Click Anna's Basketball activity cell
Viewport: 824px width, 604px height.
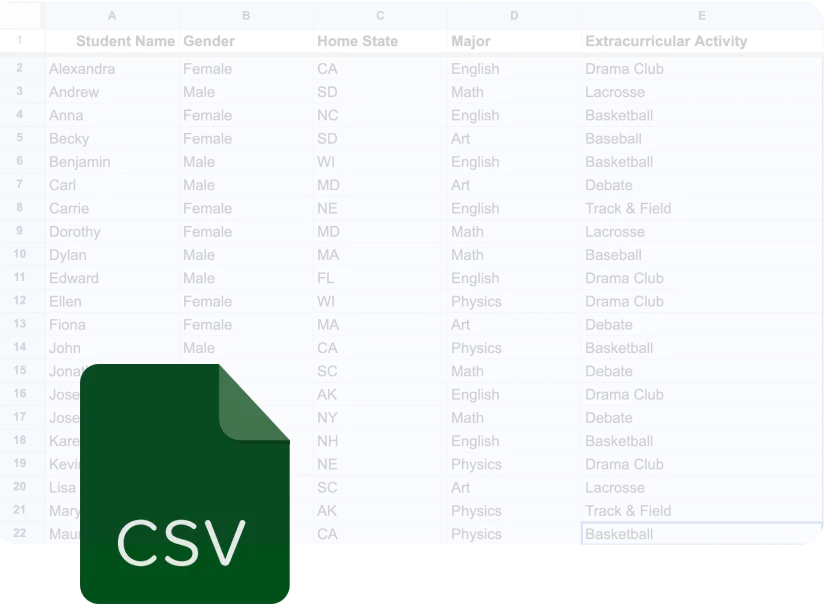702,115
